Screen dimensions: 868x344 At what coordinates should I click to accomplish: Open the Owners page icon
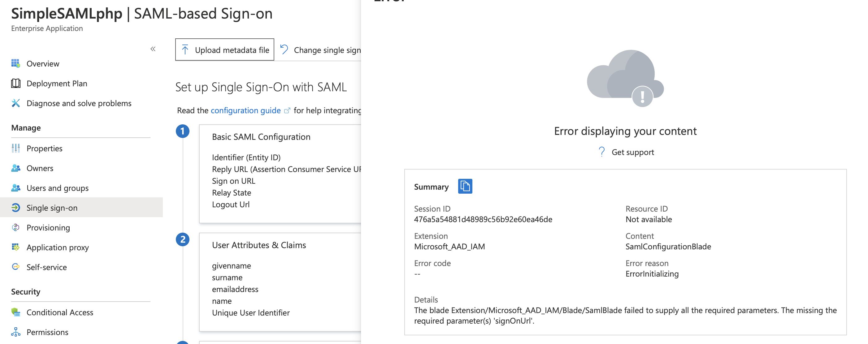[15, 168]
